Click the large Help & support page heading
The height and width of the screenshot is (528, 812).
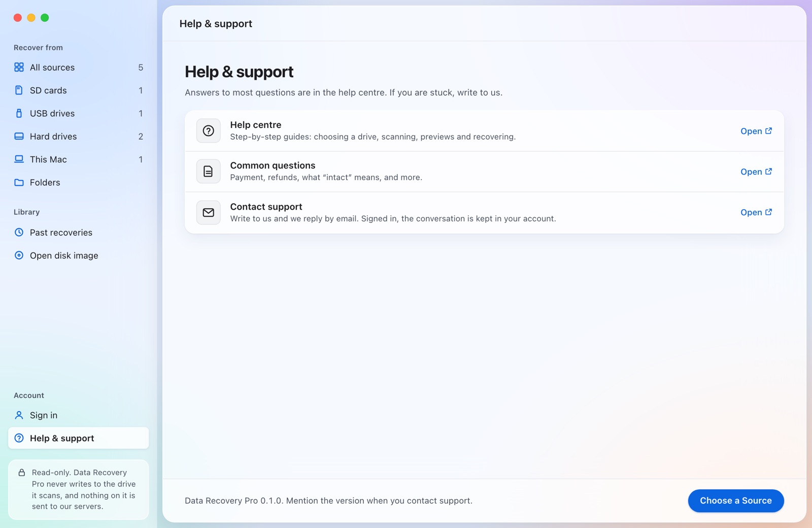tap(239, 72)
